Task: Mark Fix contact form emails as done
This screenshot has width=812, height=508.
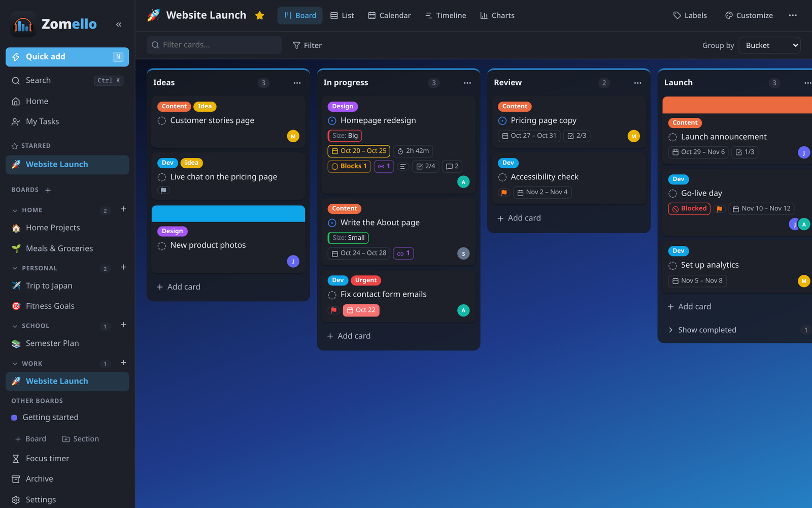Action: [x=332, y=295]
